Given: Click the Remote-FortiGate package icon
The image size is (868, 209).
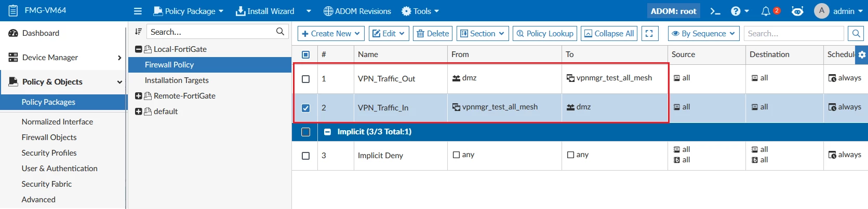Looking at the screenshot, I should coord(148,96).
